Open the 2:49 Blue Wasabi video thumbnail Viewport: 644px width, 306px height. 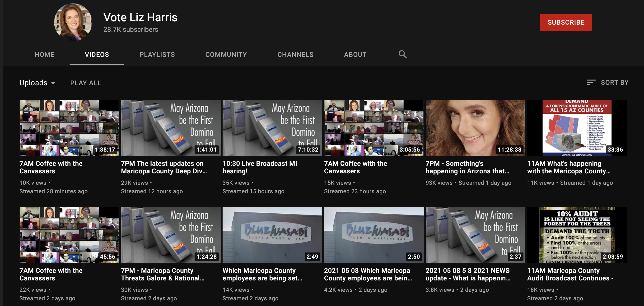click(x=272, y=235)
